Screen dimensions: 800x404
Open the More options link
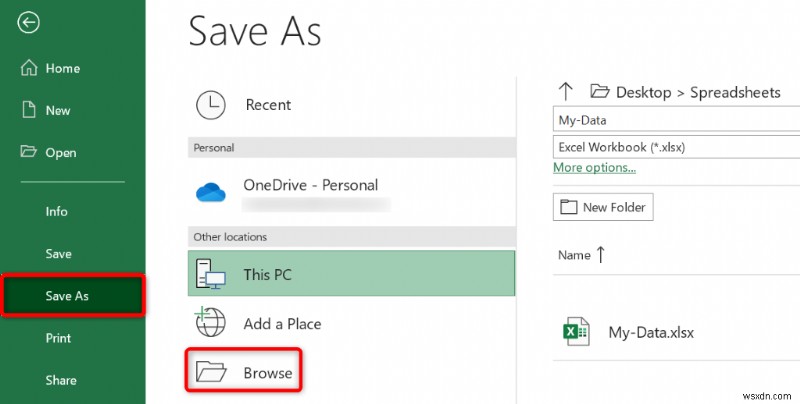(594, 167)
